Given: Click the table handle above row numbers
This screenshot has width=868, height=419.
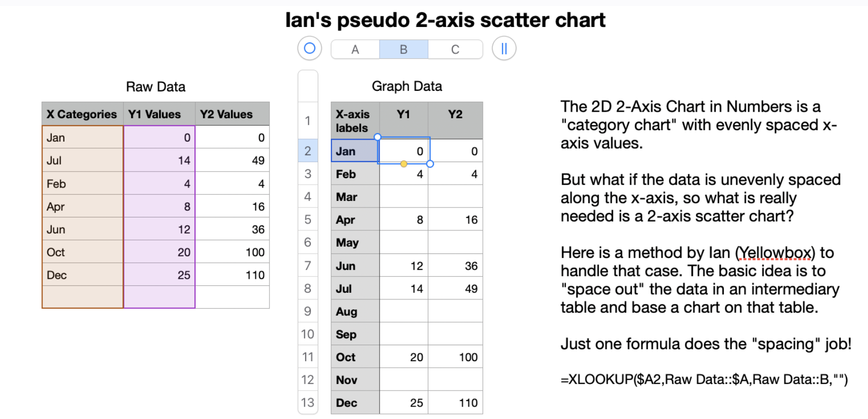Looking at the screenshot, I should [x=308, y=85].
